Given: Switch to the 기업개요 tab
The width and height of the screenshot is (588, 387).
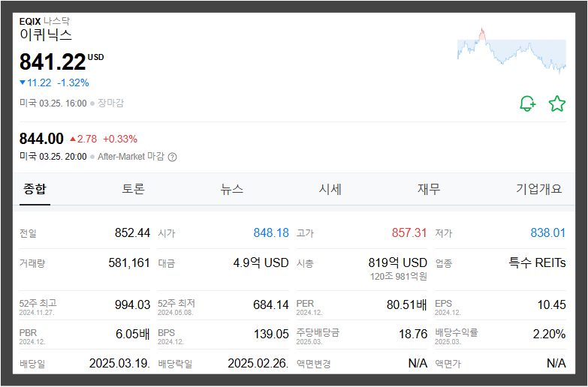Looking at the screenshot, I should (539, 189).
